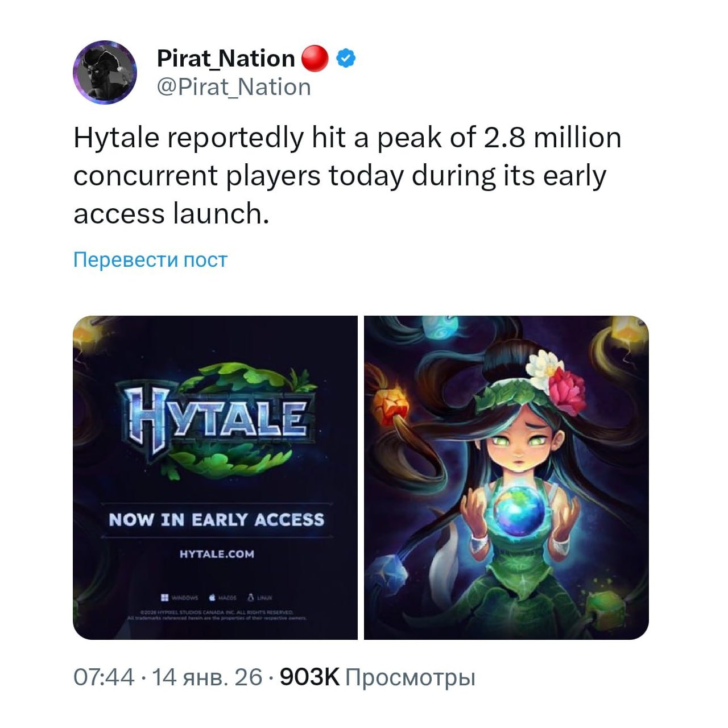Open the @Pirat_Nation handle link
The width and height of the screenshot is (728, 728).
234,87
